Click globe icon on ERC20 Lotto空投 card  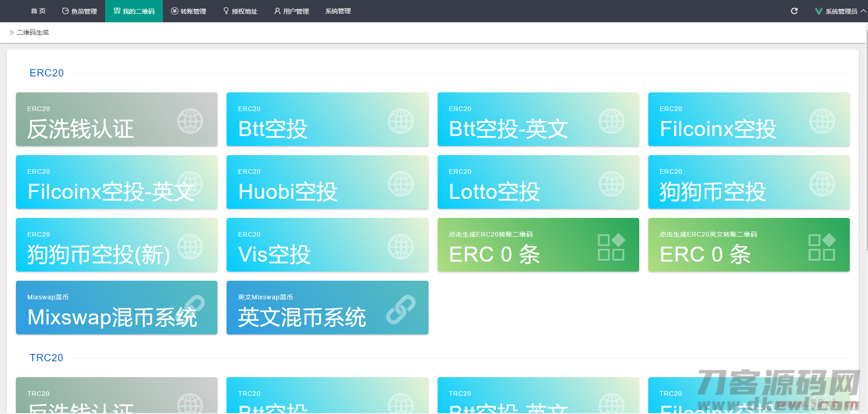(x=611, y=184)
